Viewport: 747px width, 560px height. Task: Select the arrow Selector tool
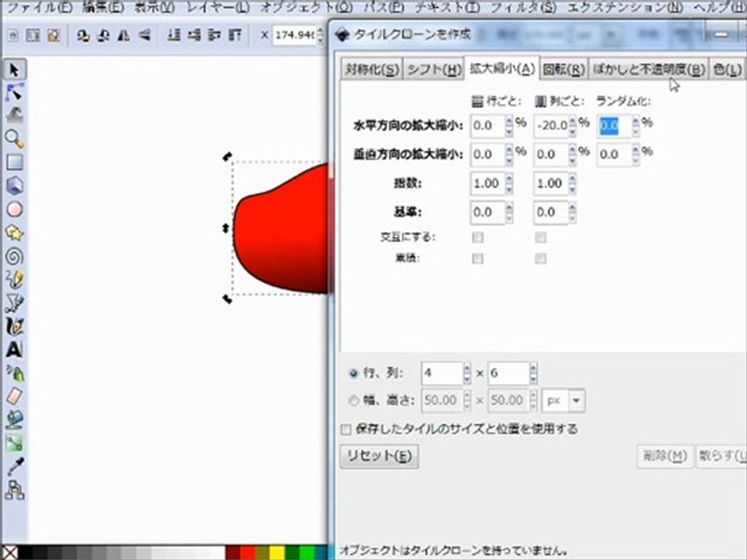[14, 70]
